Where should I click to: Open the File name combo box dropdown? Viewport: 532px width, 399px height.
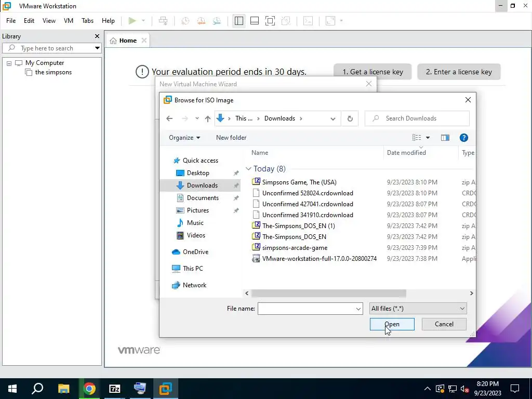(x=358, y=309)
